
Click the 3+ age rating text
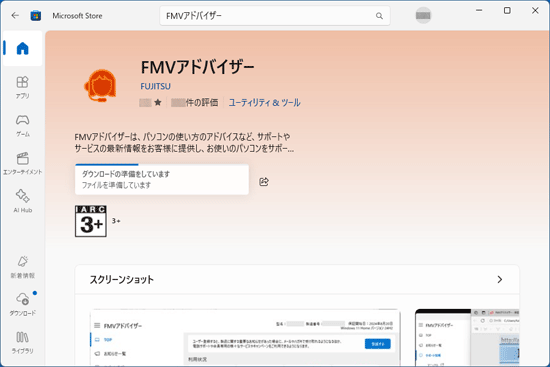tap(116, 221)
